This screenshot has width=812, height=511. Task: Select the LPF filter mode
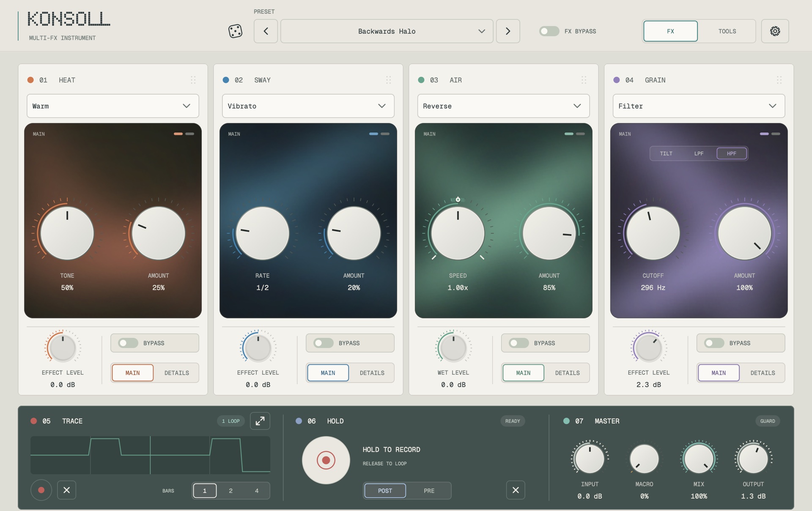pyautogui.click(x=699, y=153)
